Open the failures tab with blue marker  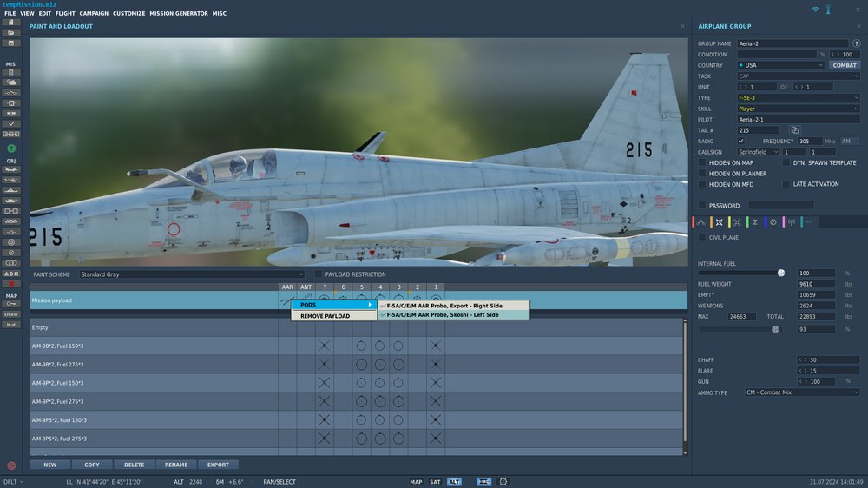pos(773,222)
